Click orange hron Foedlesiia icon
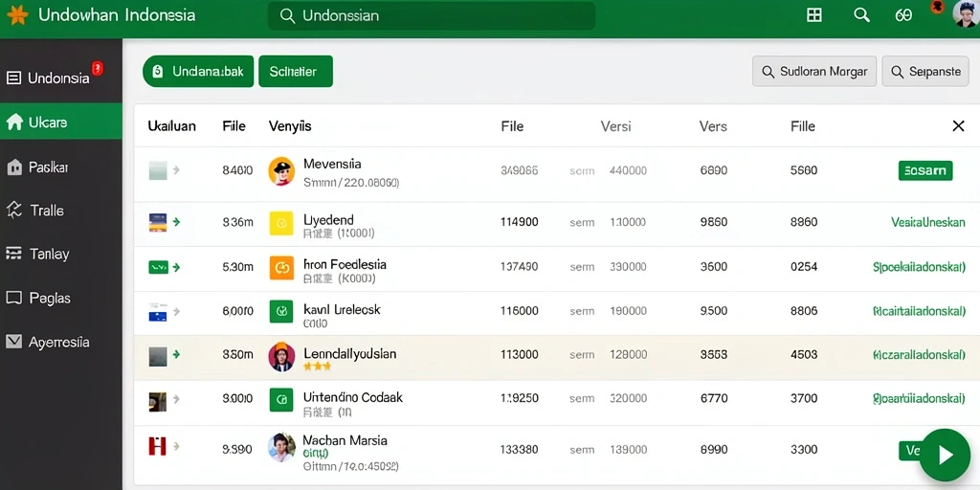The width and height of the screenshot is (980, 490). [281, 268]
